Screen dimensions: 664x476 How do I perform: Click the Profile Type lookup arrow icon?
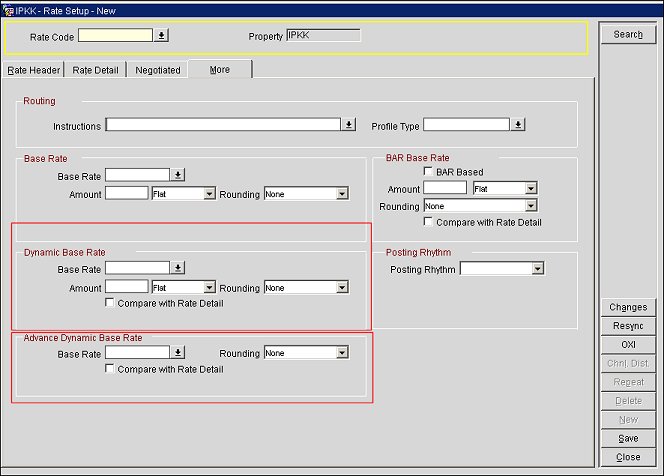tap(518, 125)
